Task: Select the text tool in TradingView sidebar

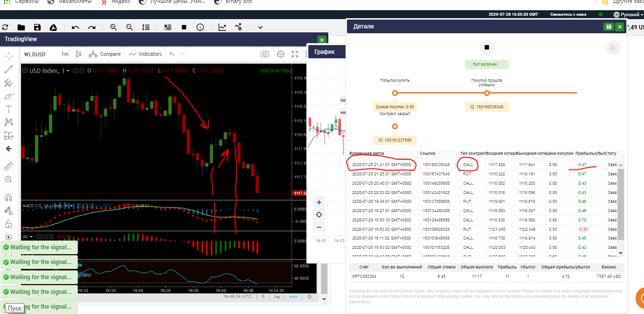Action: point(8,109)
